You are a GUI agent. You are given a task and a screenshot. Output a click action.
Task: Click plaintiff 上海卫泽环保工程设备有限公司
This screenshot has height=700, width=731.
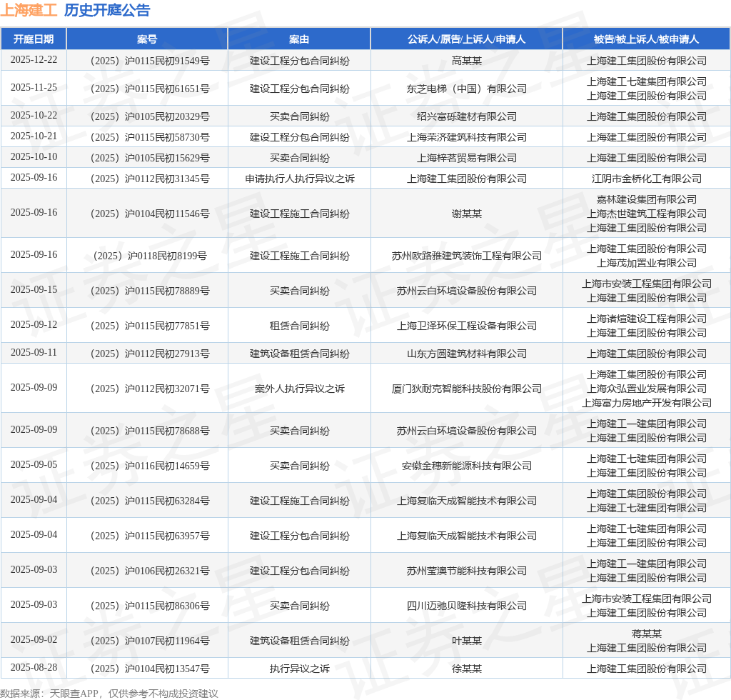[466, 326]
